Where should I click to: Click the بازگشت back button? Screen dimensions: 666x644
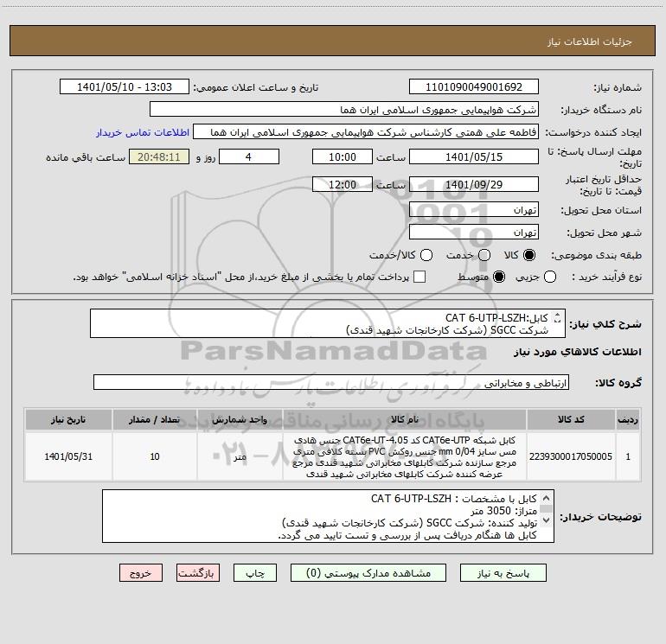point(198,573)
